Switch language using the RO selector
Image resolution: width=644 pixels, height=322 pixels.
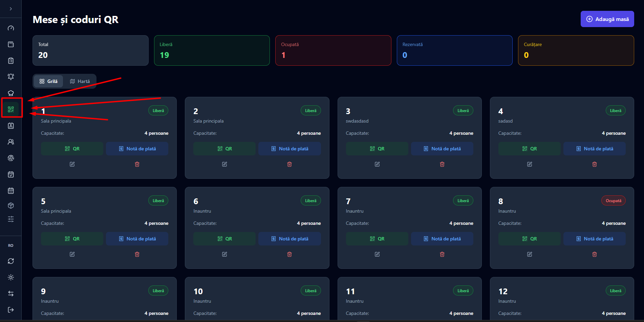11,245
